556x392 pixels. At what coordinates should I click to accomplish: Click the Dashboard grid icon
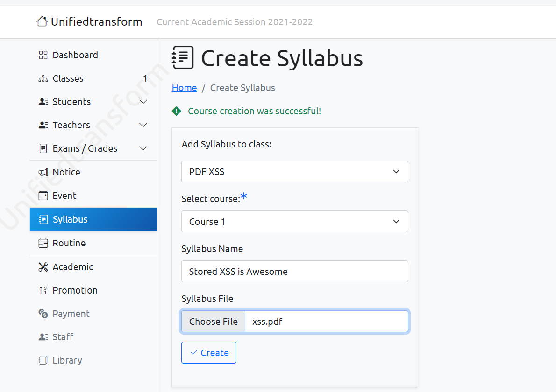(43, 55)
